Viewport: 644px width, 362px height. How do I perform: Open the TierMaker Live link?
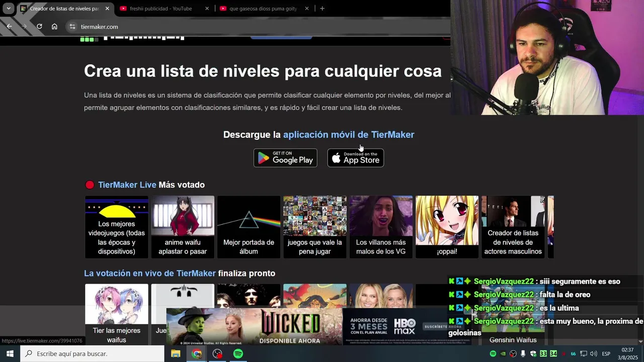tap(127, 185)
